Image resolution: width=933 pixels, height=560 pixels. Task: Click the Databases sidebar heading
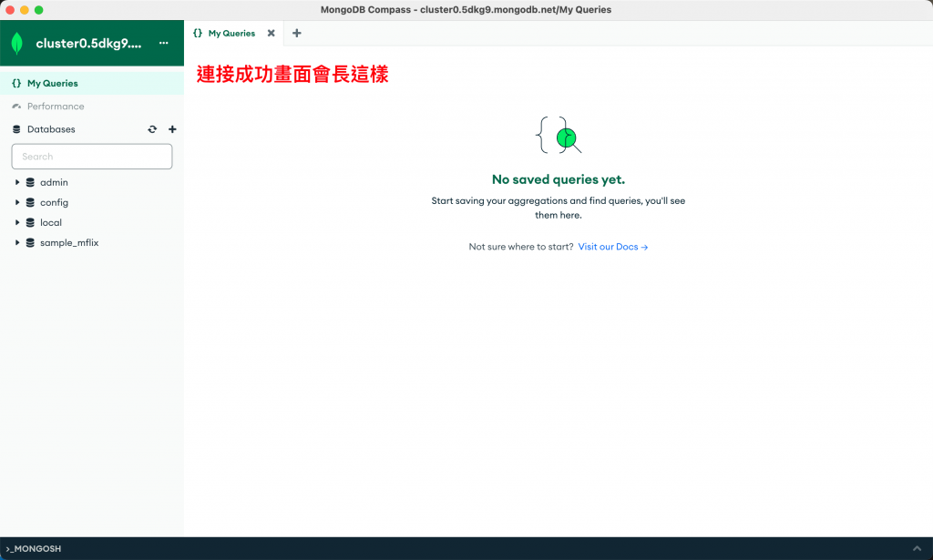coord(51,129)
